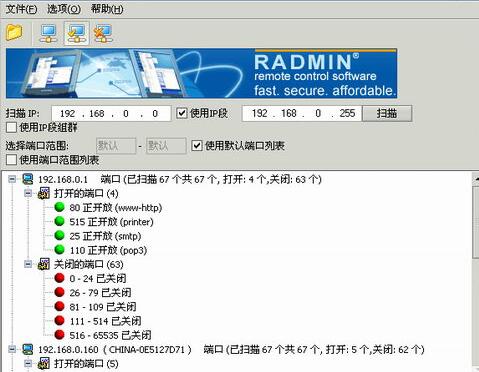Open the yellow folder toolbar icon
This screenshot has height=372, width=479.
tap(14, 33)
